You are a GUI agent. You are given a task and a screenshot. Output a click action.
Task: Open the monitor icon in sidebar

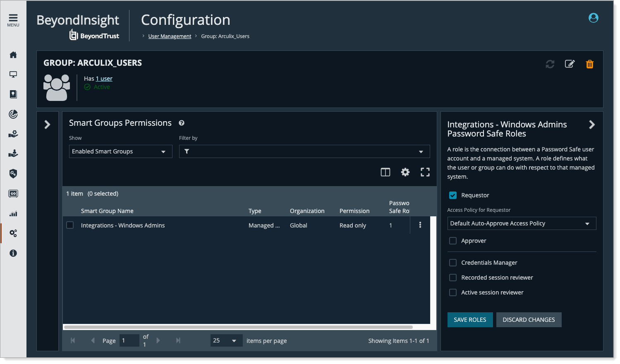tap(13, 74)
